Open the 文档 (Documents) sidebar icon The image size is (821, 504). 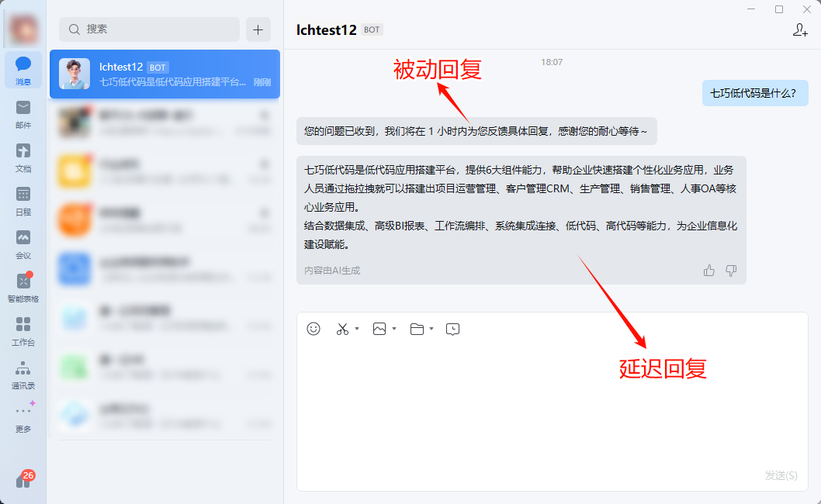(23, 156)
